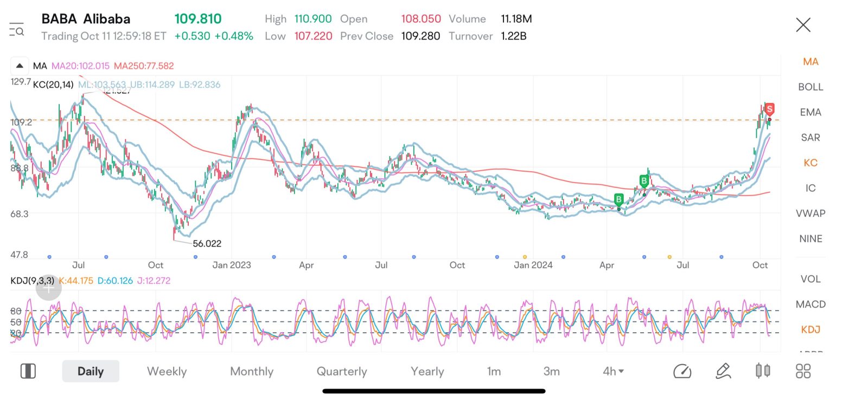Open the 4h timeframe dropdown
Screen dimensions: 868x401
coord(614,371)
